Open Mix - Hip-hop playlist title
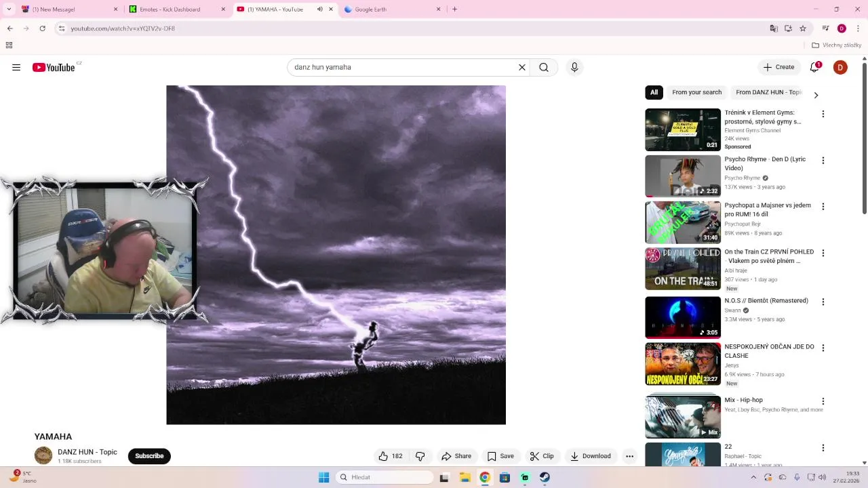This screenshot has width=868, height=488. (x=743, y=400)
